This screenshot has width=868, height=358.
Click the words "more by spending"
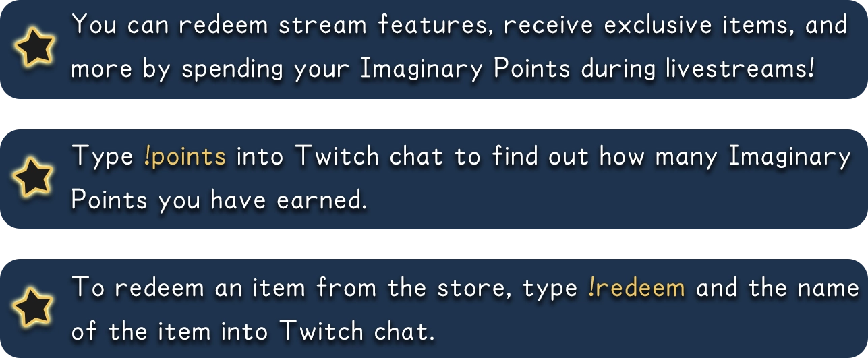[177, 69]
